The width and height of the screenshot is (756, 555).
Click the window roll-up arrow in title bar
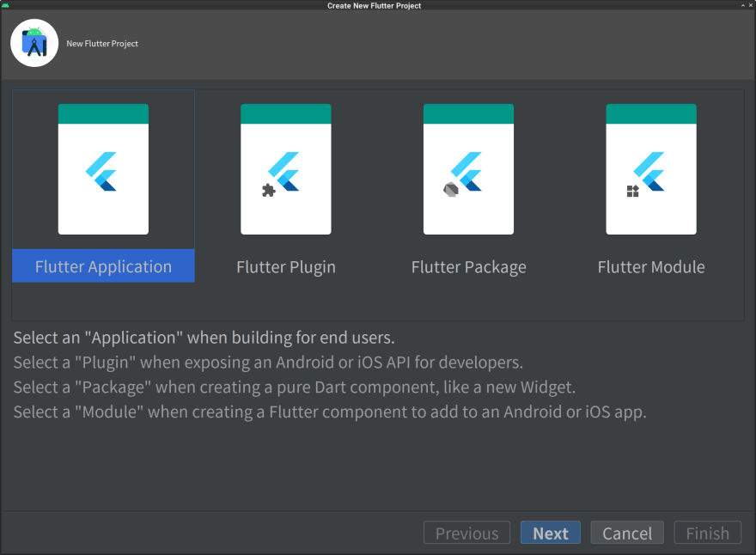coord(743,5)
